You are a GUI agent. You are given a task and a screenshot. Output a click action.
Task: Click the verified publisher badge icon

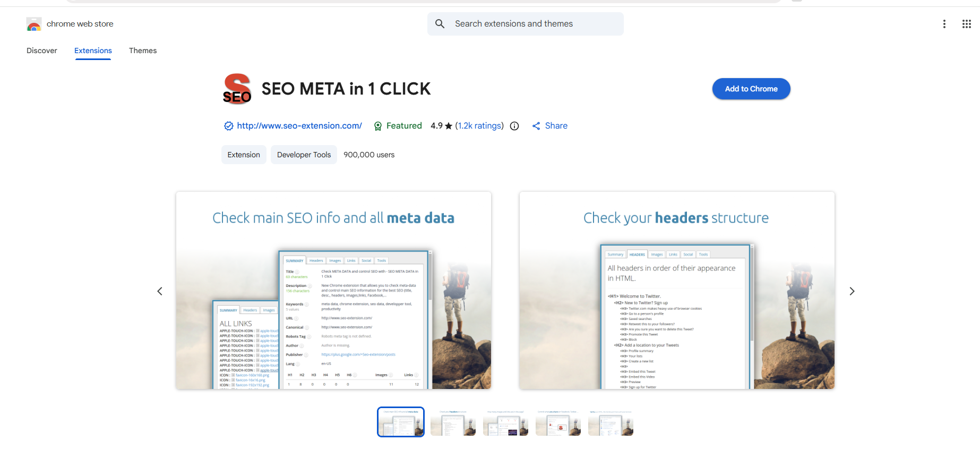[x=228, y=126]
